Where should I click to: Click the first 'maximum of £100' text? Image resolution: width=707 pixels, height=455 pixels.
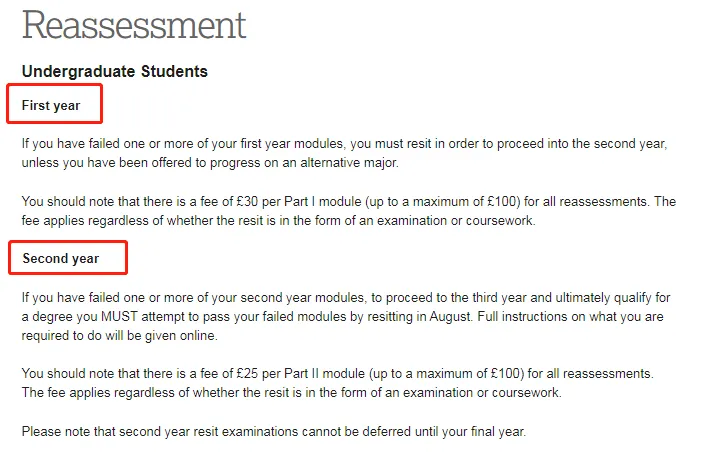click(464, 202)
